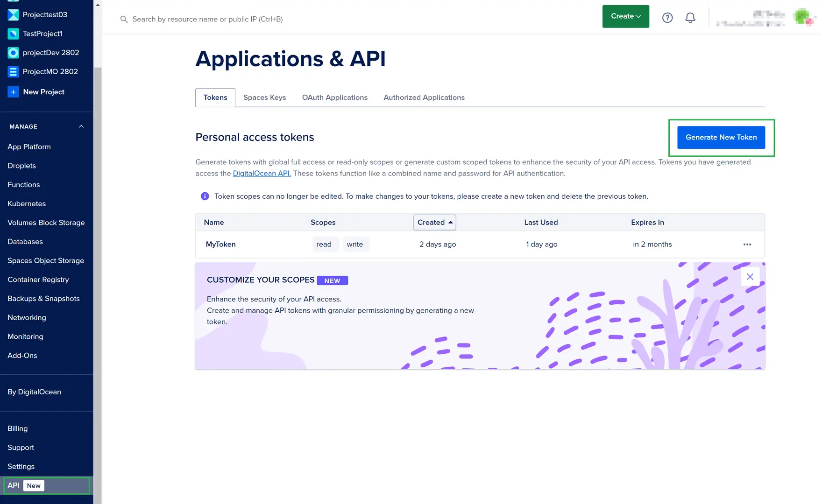Switch to the OAuth Applications tab
This screenshot has height=504, width=822.
click(335, 98)
